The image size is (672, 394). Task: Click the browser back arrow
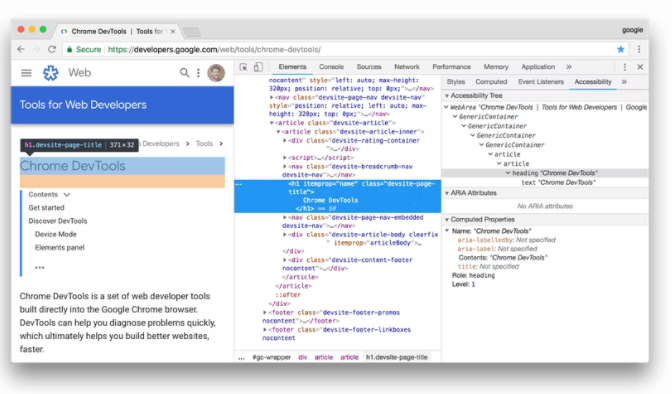[x=21, y=49]
